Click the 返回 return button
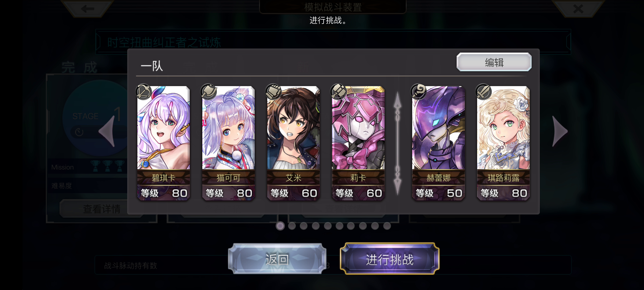The height and width of the screenshot is (290, 644). 277,259
